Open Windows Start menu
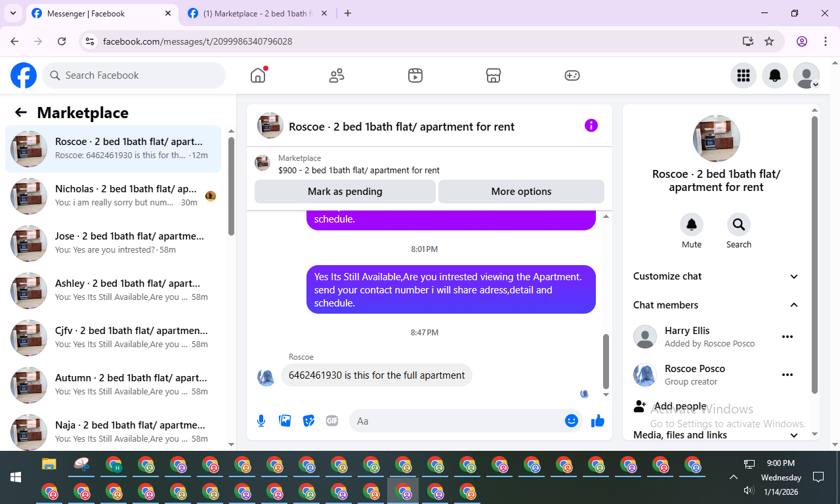840x504 pixels. tap(16, 477)
